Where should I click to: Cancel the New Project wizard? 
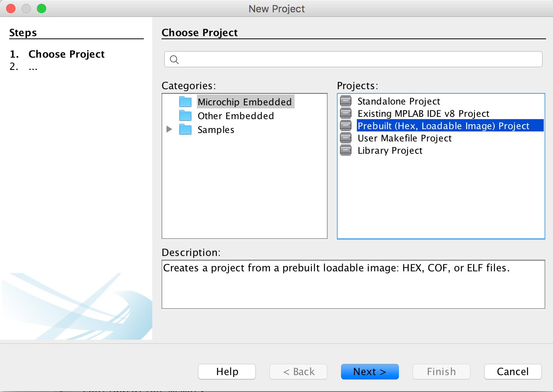click(x=513, y=371)
